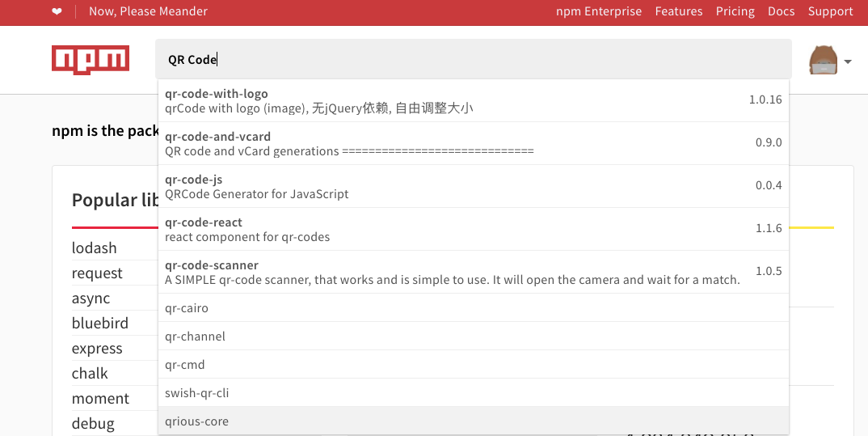Image resolution: width=868 pixels, height=436 pixels.
Task: Open the Features page link
Action: click(x=679, y=11)
